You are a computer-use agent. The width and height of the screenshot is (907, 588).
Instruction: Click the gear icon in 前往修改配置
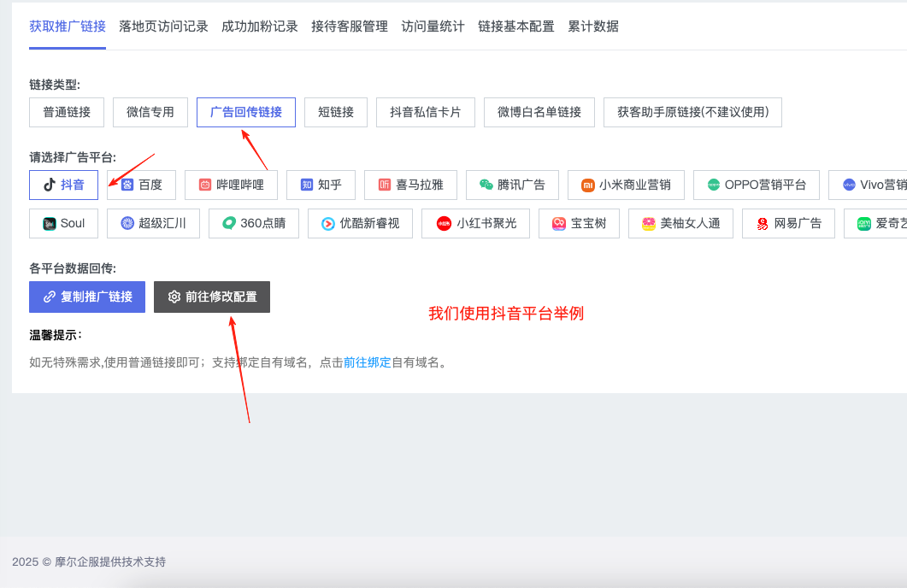pos(174,297)
